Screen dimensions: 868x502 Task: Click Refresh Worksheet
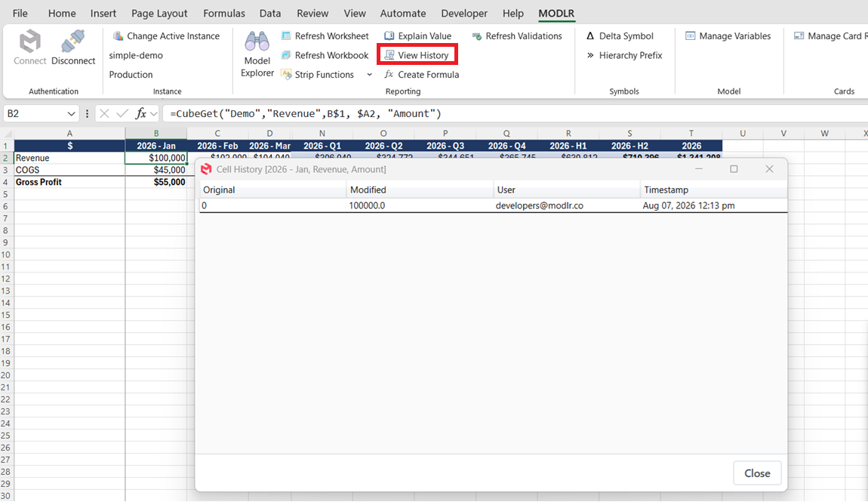325,36
